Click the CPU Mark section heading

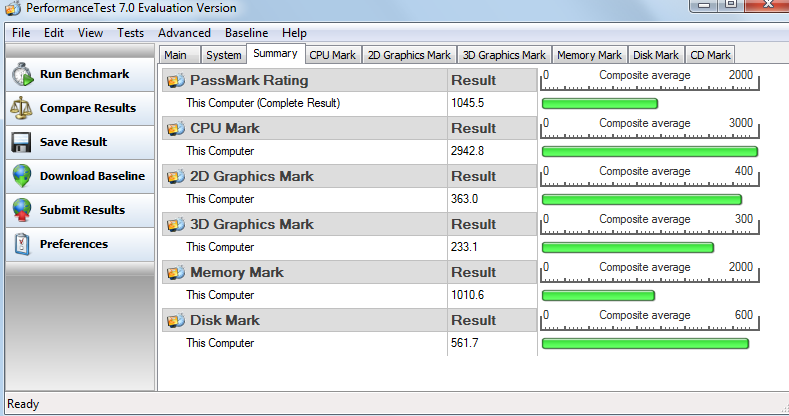tap(225, 129)
